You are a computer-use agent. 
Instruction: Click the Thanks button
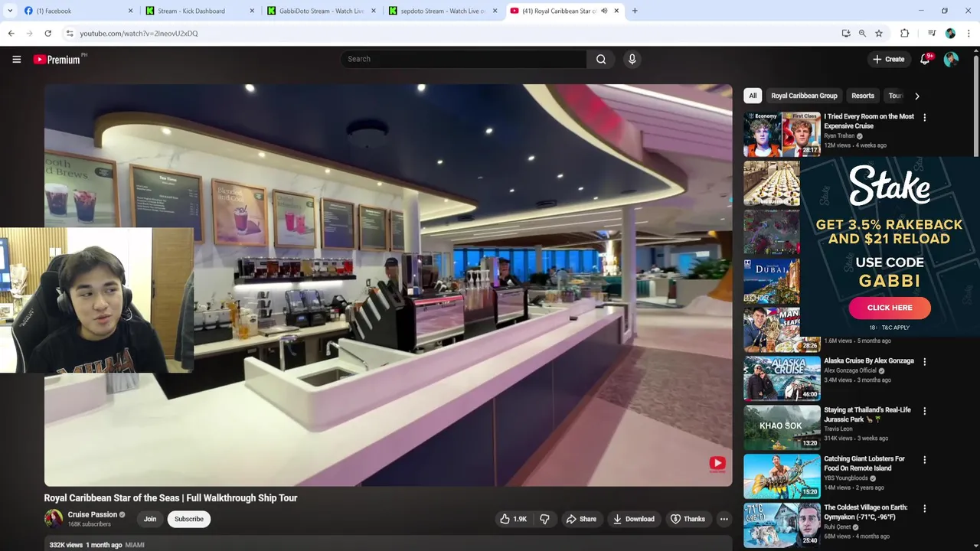[688, 519]
